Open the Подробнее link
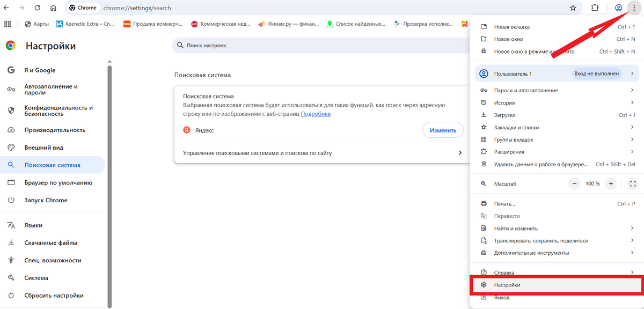Image resolution: width=644 pixels, height=309 pixels. (x=316, y=113)
